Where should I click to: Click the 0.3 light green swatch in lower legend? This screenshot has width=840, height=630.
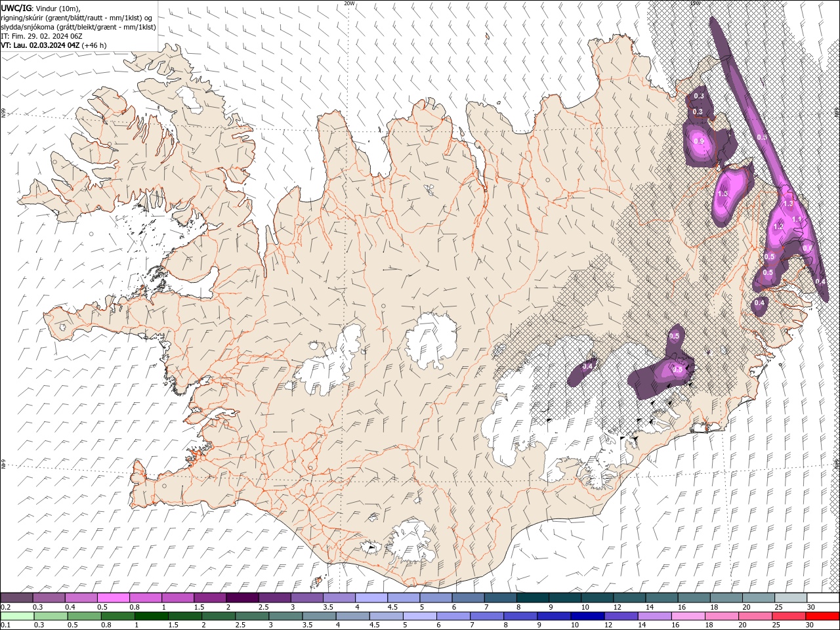point(51,616)
